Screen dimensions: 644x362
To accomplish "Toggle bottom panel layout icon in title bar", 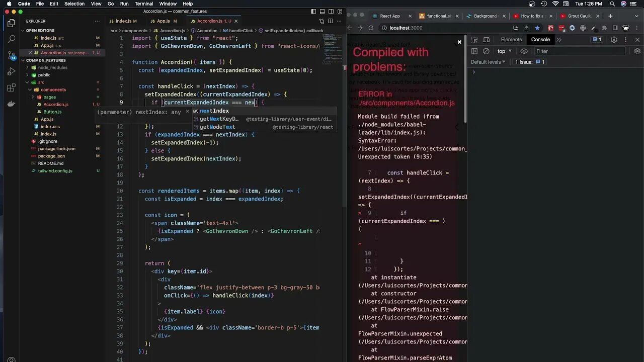I will 322,11.
